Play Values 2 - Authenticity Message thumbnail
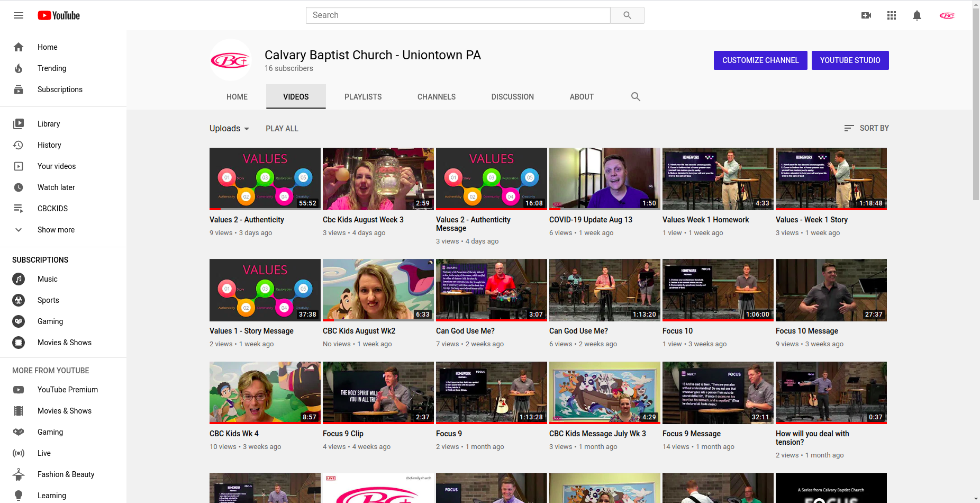This screenshot has width=980, height=503. [492, 179]
